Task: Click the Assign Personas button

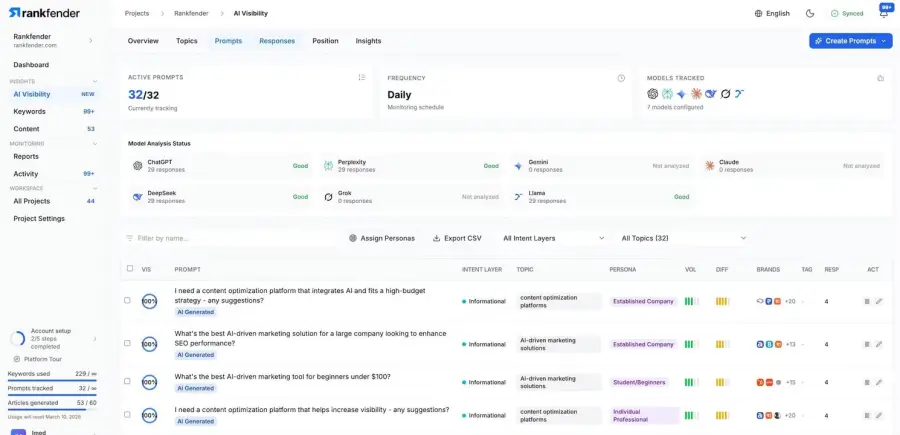Action: point(382,238)
